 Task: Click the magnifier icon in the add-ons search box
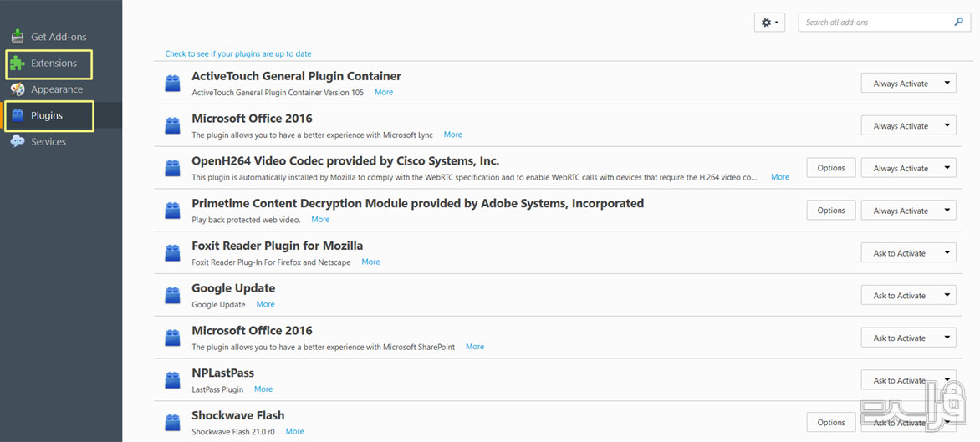959,22
